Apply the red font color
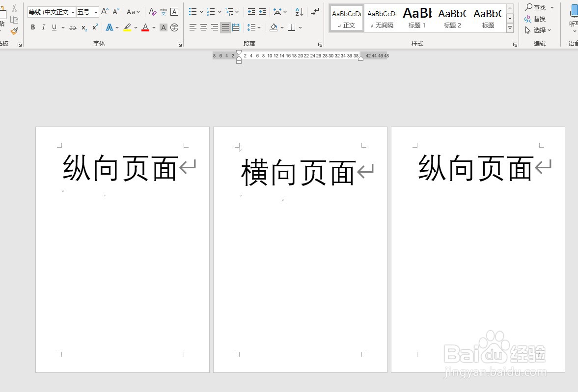Image resolution: width=578 pixels, height=392 pixels. click(145, 27)
